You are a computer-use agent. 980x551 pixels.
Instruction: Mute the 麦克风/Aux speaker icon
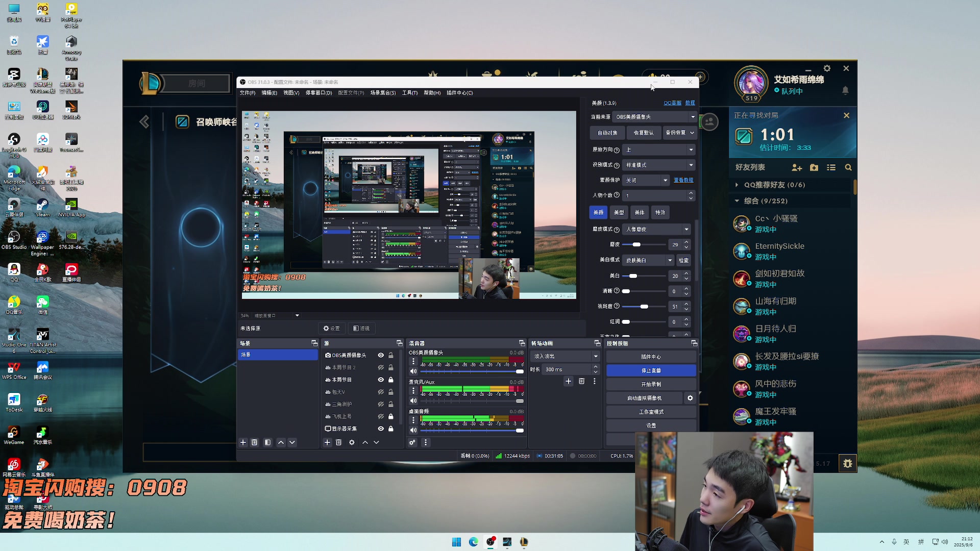point(413,400)
